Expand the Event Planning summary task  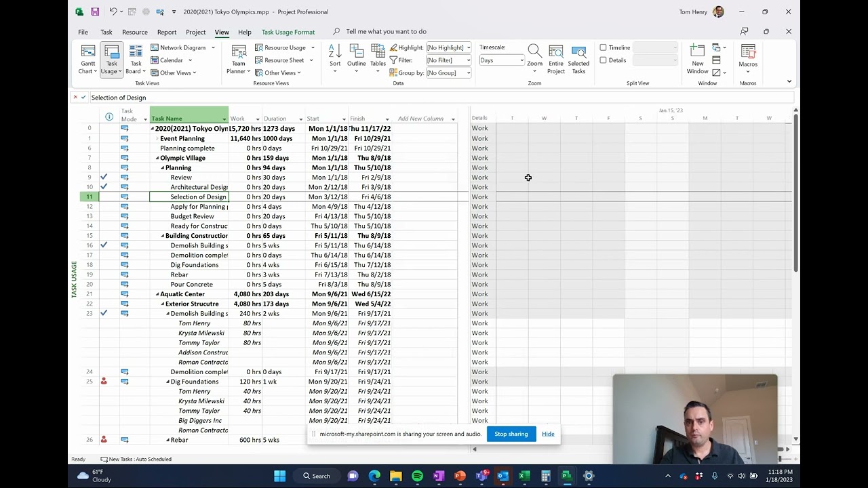pos(157,138)
